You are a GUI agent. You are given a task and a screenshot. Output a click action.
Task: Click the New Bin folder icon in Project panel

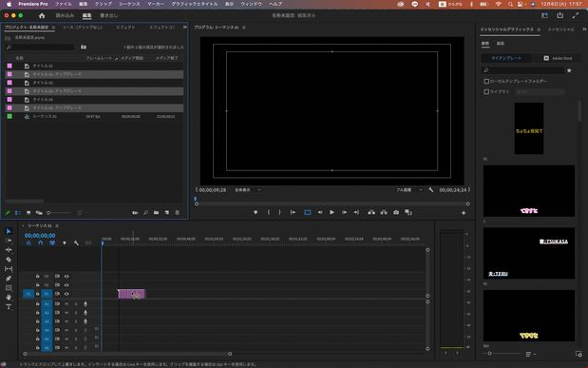tap(156, 213)
